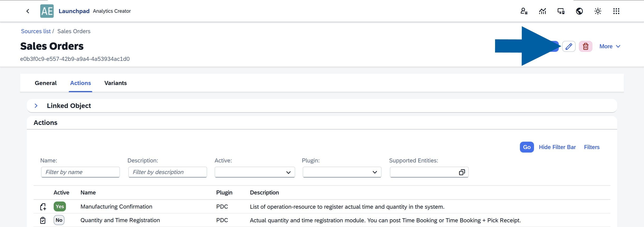Toggle the sun theme icon
Viewport: 644px width, 227px height.
[x=598, y=11]
